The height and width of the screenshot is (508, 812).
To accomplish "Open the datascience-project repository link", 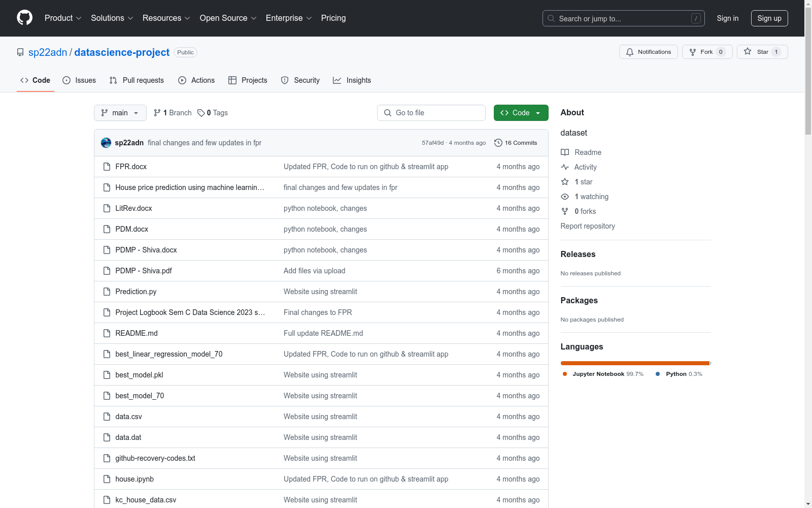I will click(122, 52).
